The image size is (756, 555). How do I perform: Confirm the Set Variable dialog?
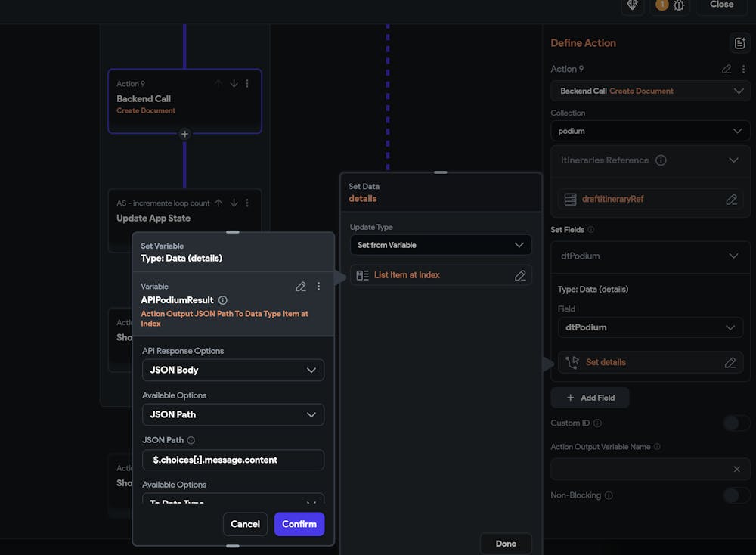[x=299, y=524]
